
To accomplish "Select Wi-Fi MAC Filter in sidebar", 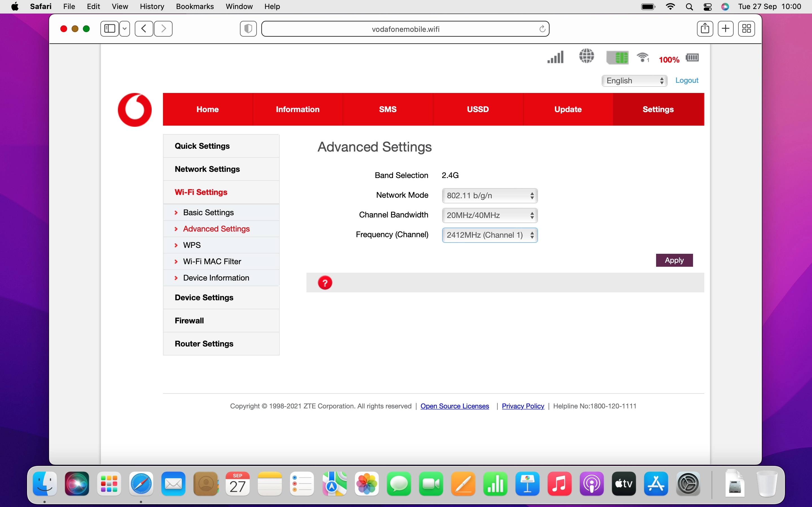I will point(212,261).
